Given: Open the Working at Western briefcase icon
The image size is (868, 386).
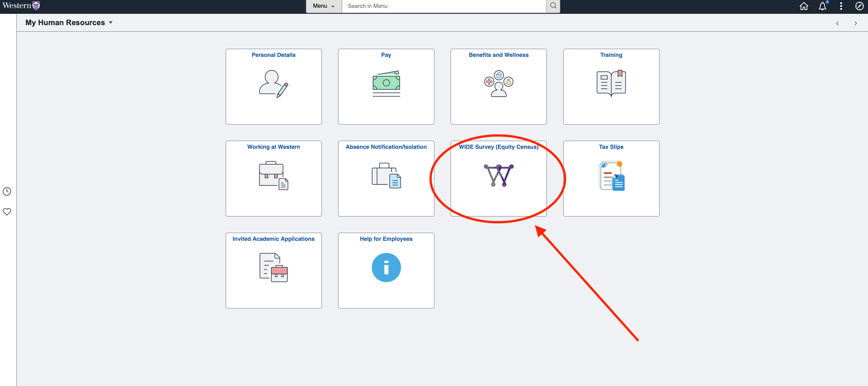Looking at the screenshot, I should (273, 176).
